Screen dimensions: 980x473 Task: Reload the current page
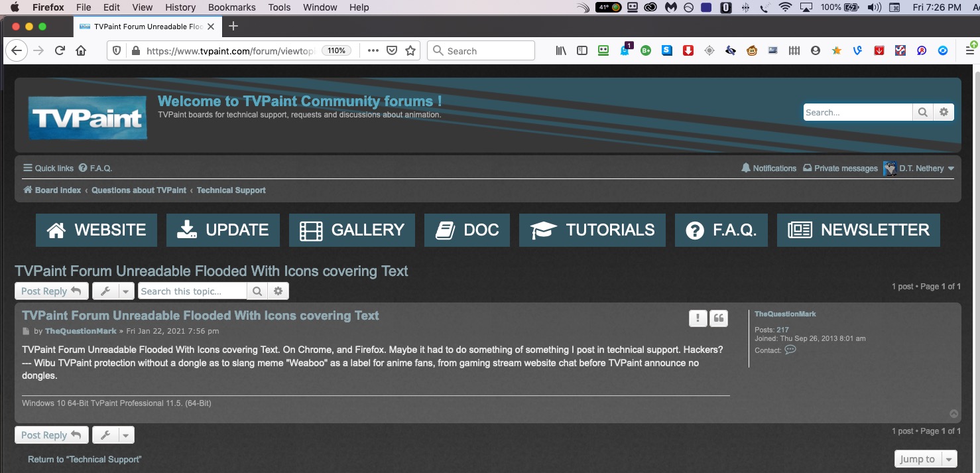coord(60,51)
